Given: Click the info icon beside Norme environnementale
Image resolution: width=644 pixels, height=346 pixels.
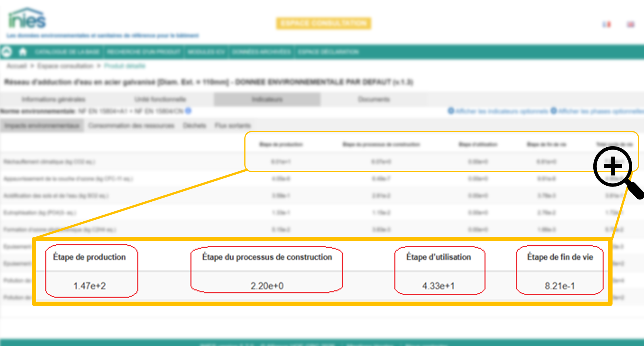Looking at the screenshot, I should coord(188,111).
